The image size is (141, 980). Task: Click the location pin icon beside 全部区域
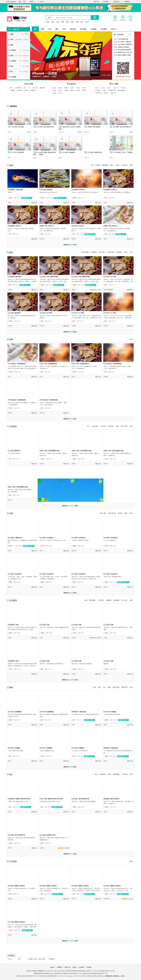(x=67, y=84)
